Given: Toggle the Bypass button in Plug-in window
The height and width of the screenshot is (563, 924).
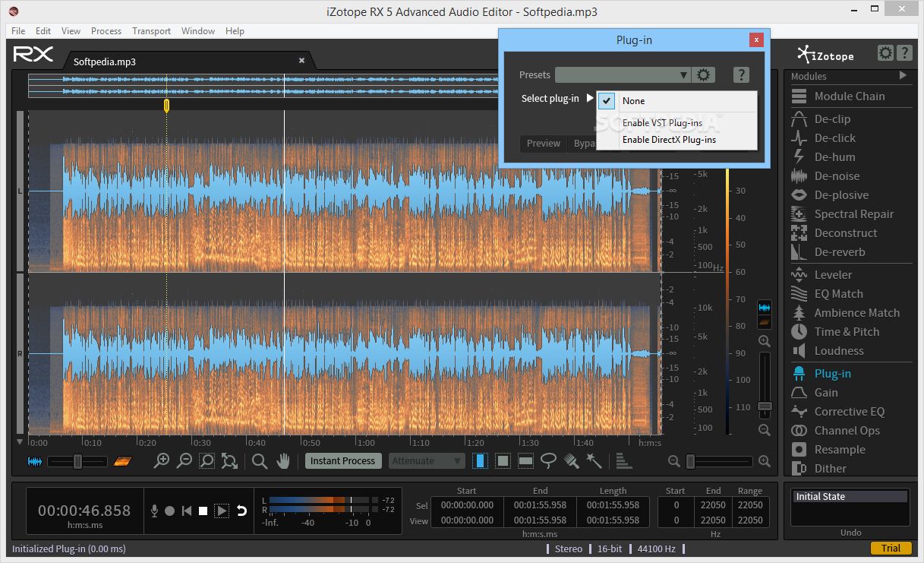Looking at the screenshot, I should [x=583, y=144].
